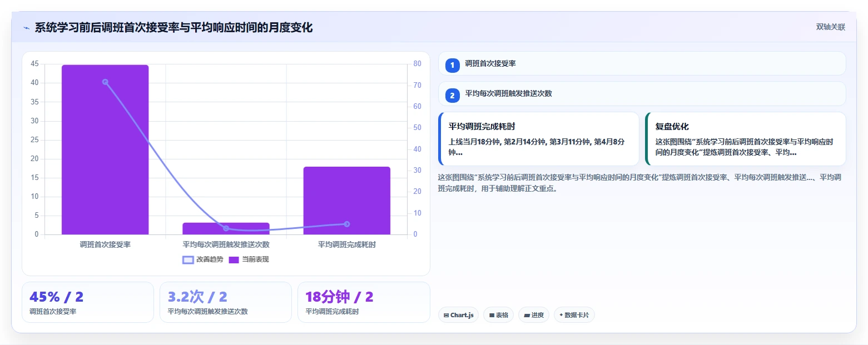Click the trend line point above 调班首次接受率
868x345 pixels.
coord(105,82)
